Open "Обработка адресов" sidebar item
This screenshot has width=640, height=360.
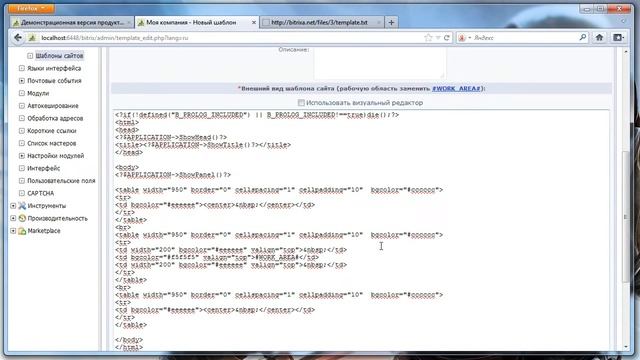pyautogui.click(x=55, y=118)
